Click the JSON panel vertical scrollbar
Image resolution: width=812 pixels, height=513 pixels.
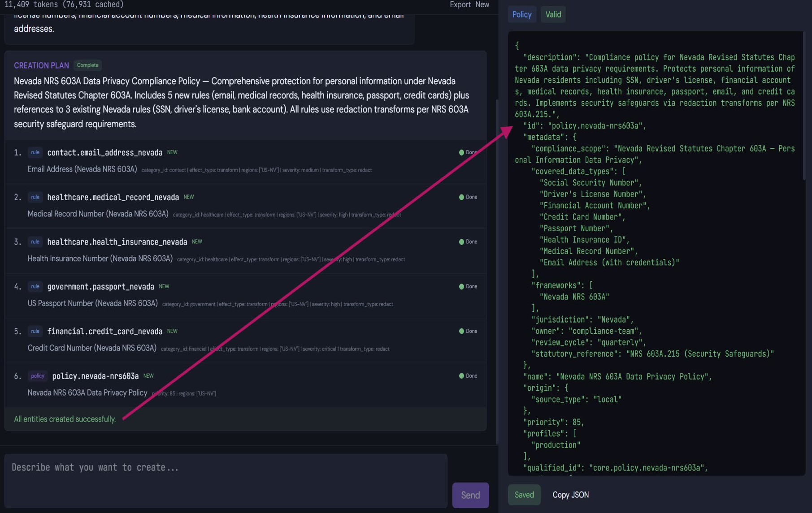(x=804, y=106)
